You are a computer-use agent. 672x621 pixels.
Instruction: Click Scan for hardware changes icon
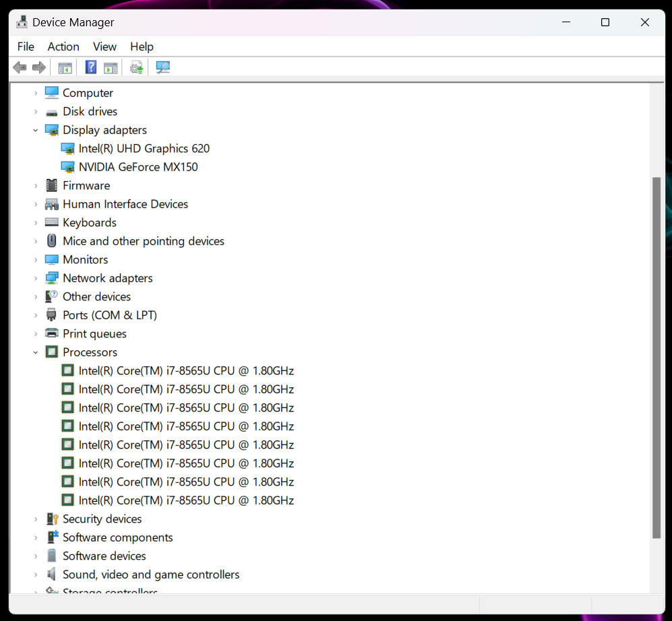162,67
